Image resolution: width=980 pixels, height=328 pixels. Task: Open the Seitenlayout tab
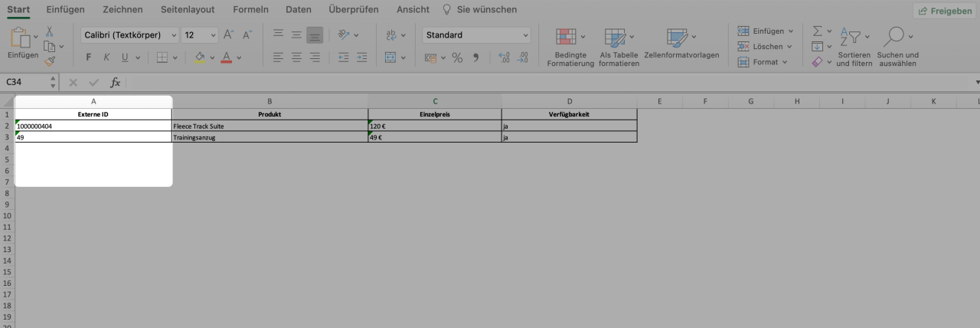(188, 9)
